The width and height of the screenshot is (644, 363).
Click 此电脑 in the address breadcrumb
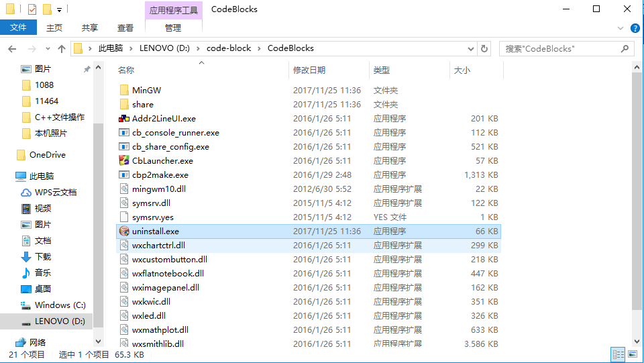111,48
